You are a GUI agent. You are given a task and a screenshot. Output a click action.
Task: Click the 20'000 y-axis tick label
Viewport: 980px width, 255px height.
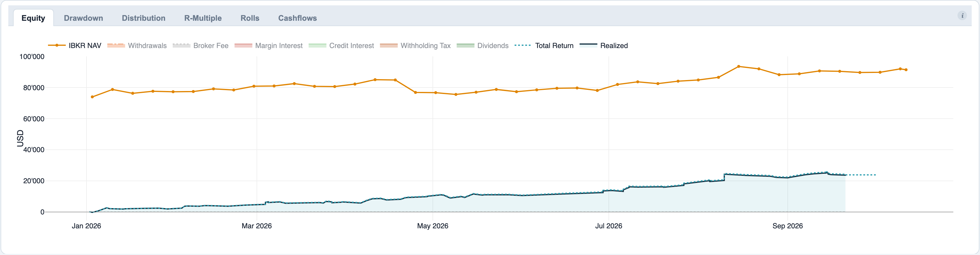click(34, 181)
